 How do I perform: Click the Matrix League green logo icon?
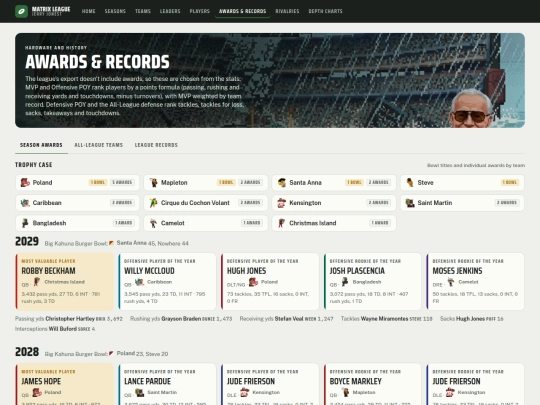click(x=21, y=11)
